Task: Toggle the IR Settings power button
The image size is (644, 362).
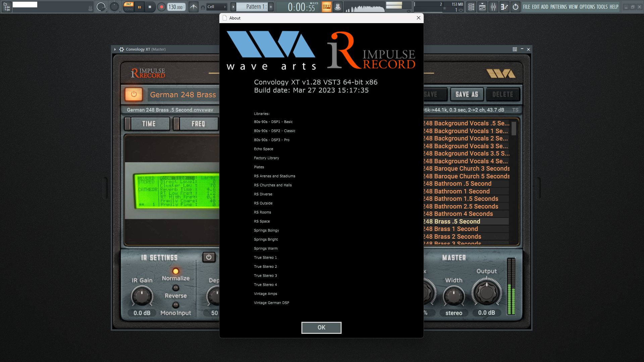Action: pyautogui.click(x=209, y=257)
